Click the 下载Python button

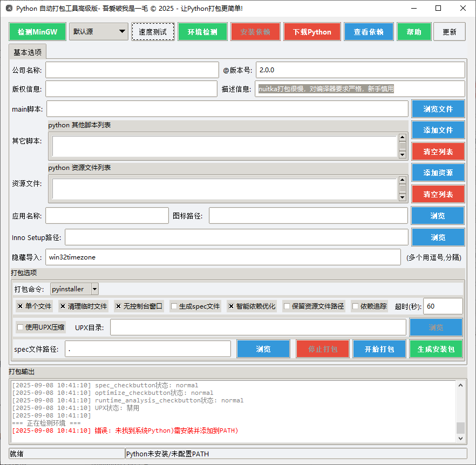click(312, 32)
